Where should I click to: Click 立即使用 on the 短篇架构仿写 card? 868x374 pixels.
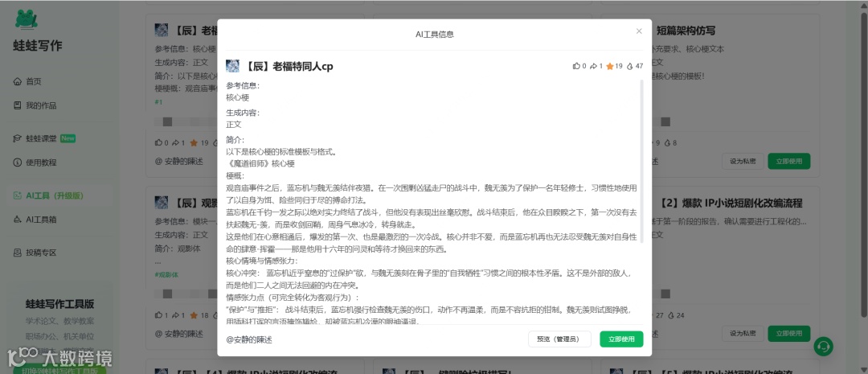point(789,161)
